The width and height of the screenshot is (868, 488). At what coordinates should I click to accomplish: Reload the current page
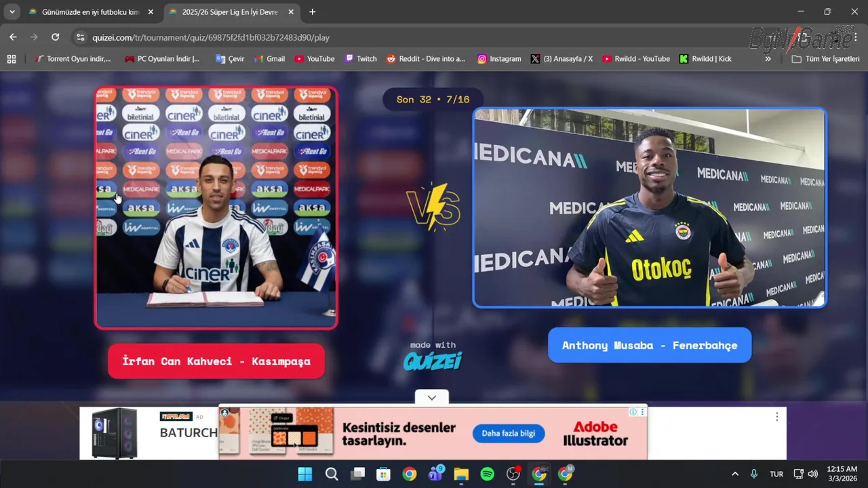[56, 37]
